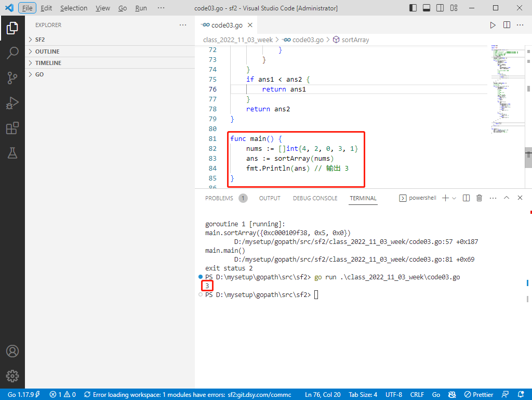Change file encoding UTF-8
The height and width of the screenshot is (400, 532).
(394, 395)
